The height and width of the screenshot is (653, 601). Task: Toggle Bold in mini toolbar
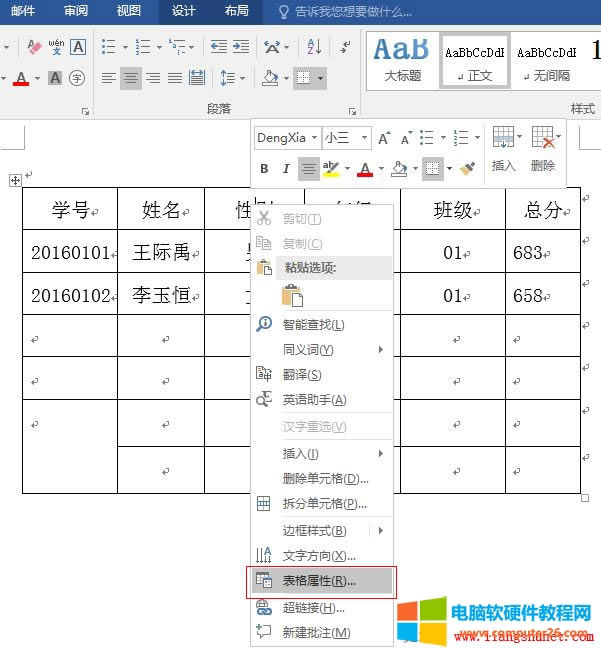(264, 169)
